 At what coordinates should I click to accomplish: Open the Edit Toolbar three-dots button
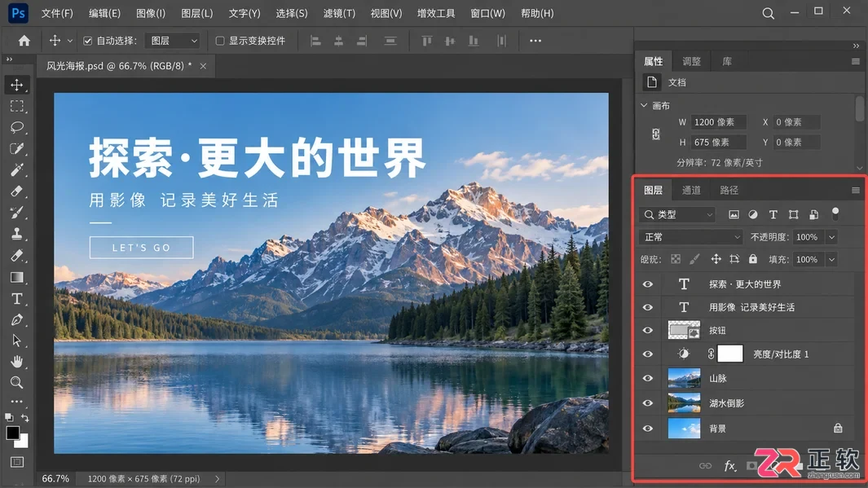[x=16, y=402]
